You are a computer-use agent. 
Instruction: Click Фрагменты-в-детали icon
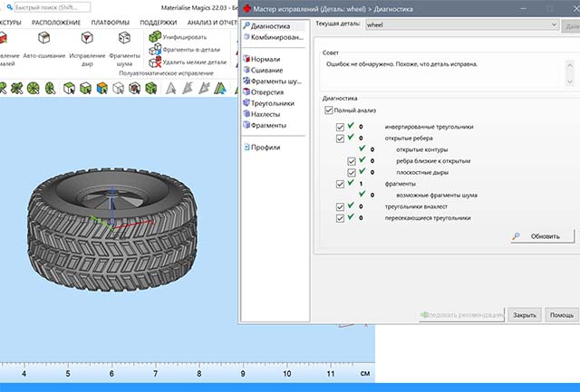tap(155, 49)
